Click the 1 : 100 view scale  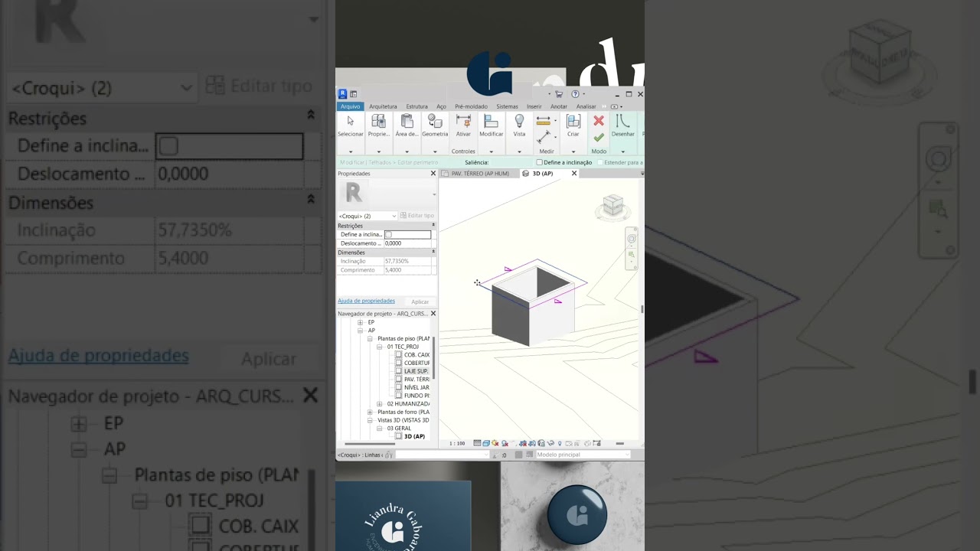457,443
